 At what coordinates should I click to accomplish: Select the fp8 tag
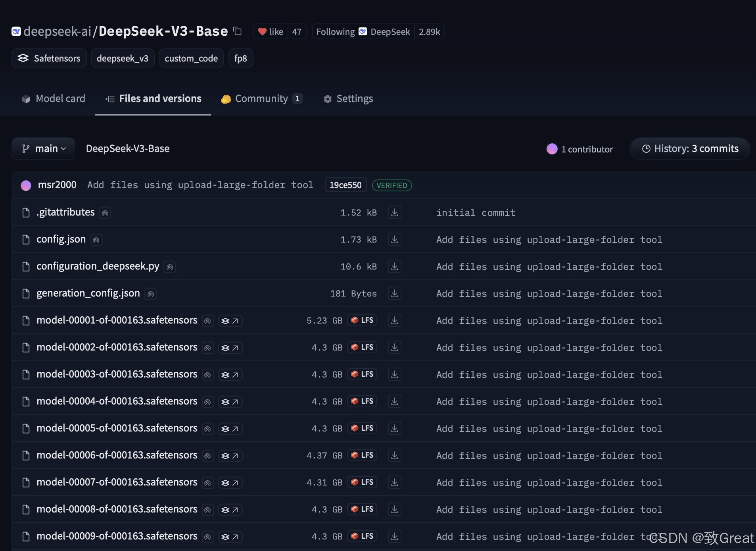click(240, 58)
